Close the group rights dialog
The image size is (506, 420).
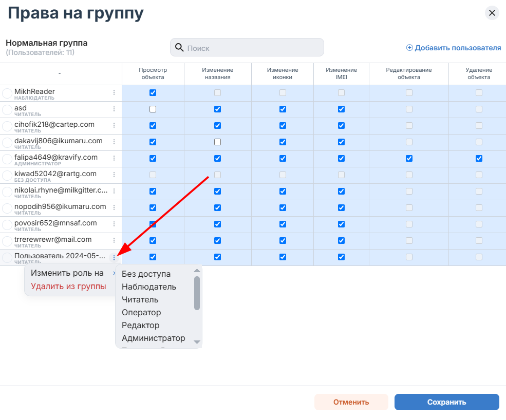point(492,13)
